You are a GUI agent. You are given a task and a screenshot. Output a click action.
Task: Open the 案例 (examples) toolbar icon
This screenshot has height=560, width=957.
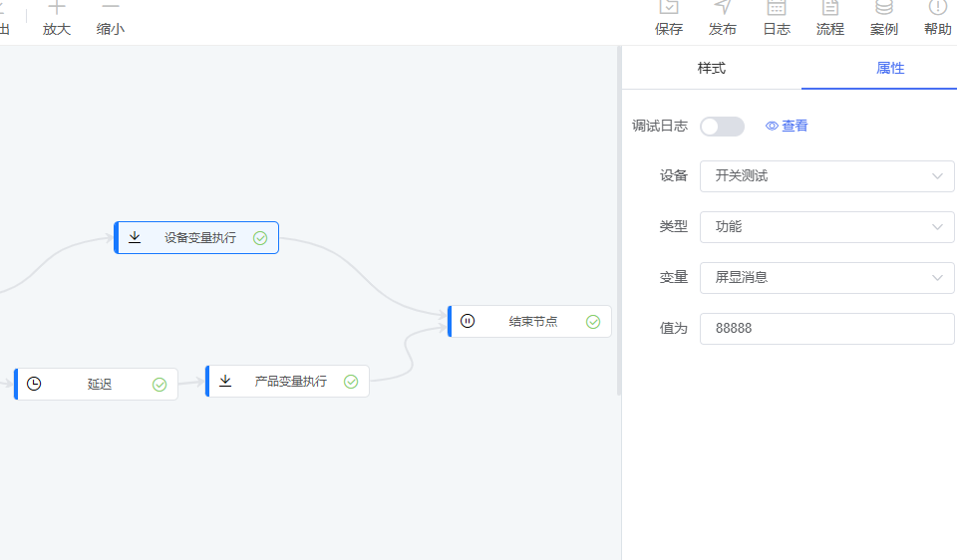coord(884,9)
